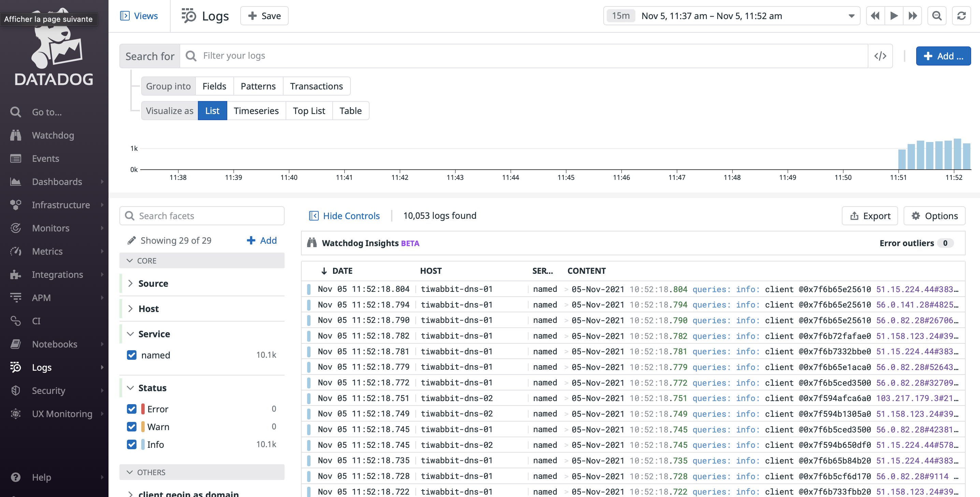This screenshot has height=497, width=980.
Task: Collapse the OTHERS facet group
Action: pos(130,472)
